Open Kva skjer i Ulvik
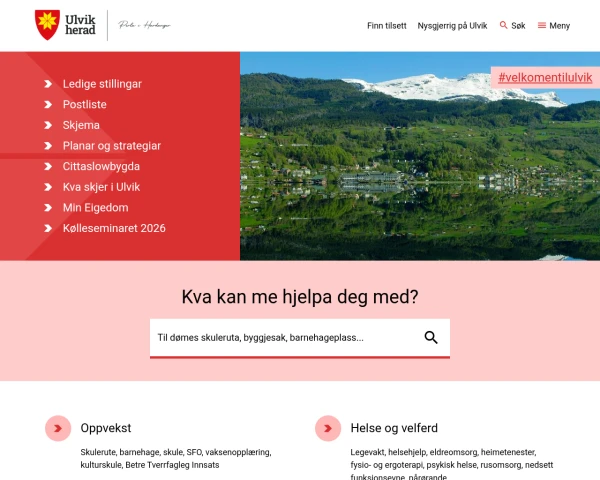 pos(101,187)
